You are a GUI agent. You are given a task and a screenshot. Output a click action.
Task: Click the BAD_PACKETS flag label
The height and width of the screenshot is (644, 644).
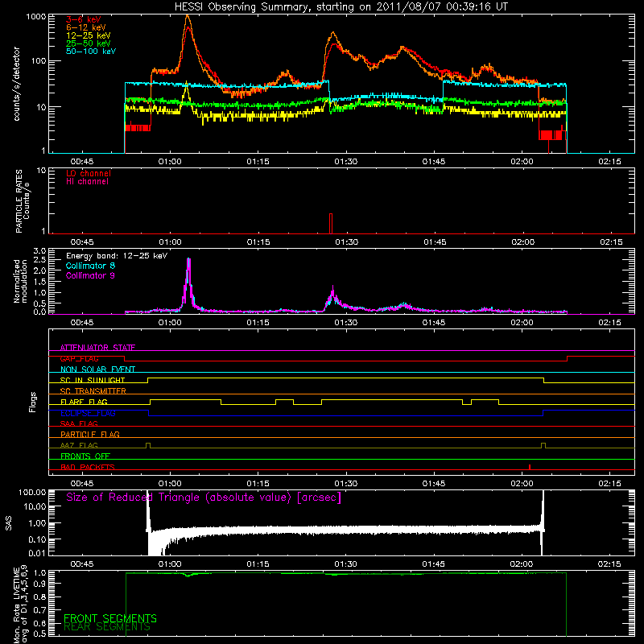point(88,467)
